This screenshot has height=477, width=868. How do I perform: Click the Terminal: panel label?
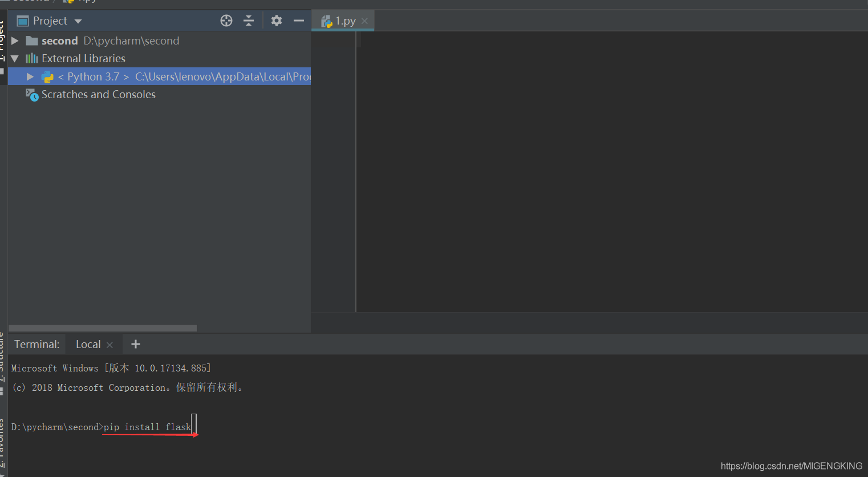(37, 345)
